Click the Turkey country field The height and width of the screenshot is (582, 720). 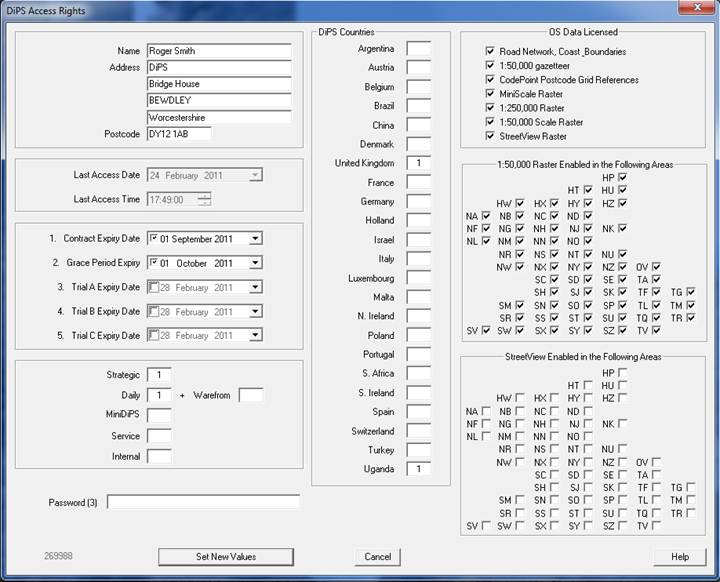(x=419, y=450)
